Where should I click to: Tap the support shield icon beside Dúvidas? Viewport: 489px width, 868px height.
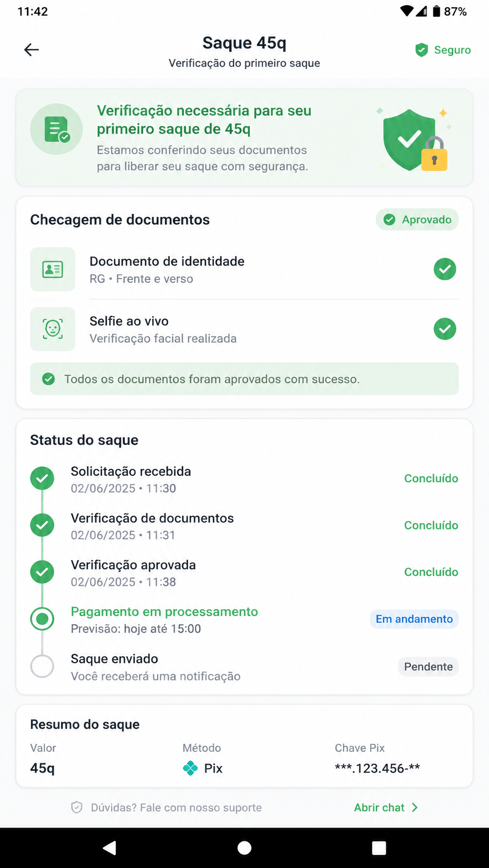pos(77,807)
